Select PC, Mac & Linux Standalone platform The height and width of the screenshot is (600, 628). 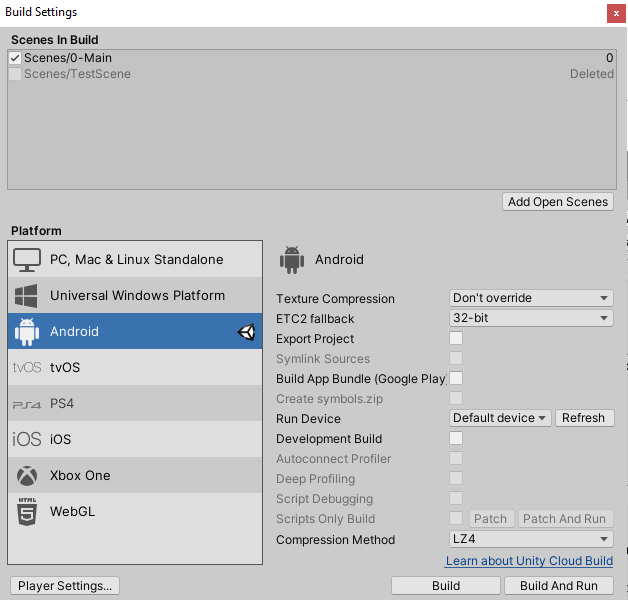[135, 259]
